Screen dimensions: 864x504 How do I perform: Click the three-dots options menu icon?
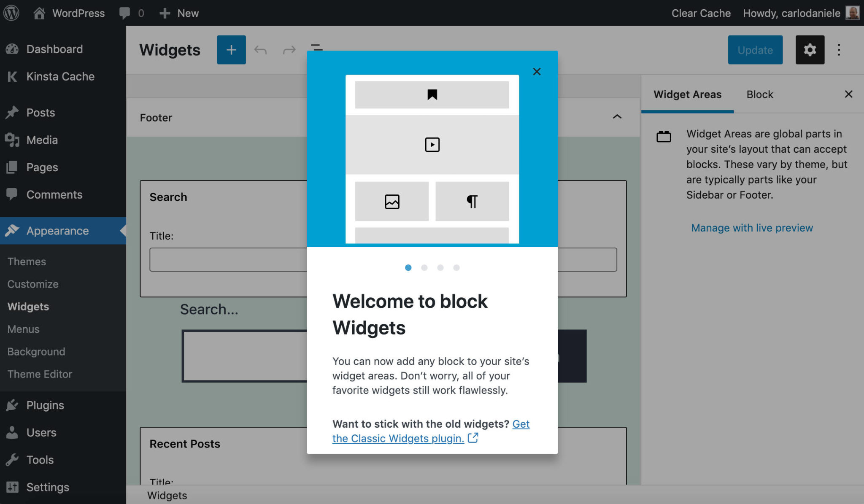839,50
